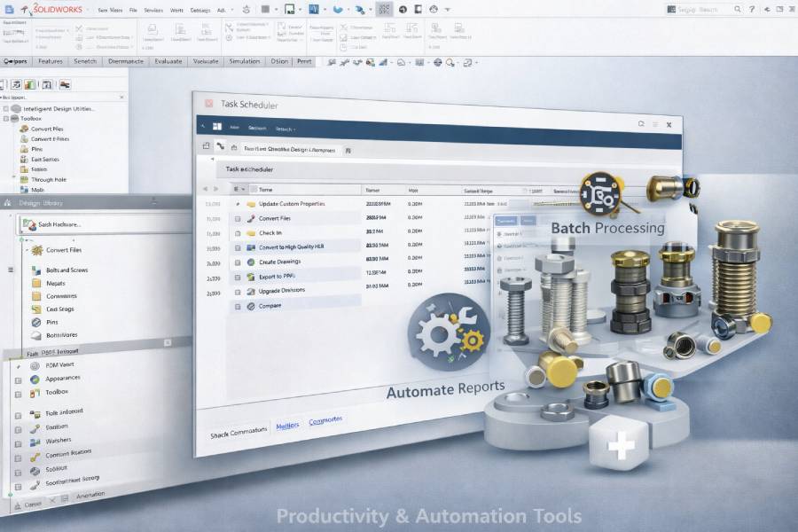Viewport: 798px width, 532px height.
Task: Click the PDM Vault icon in Design Library
Action: click(x=35, y=366)
